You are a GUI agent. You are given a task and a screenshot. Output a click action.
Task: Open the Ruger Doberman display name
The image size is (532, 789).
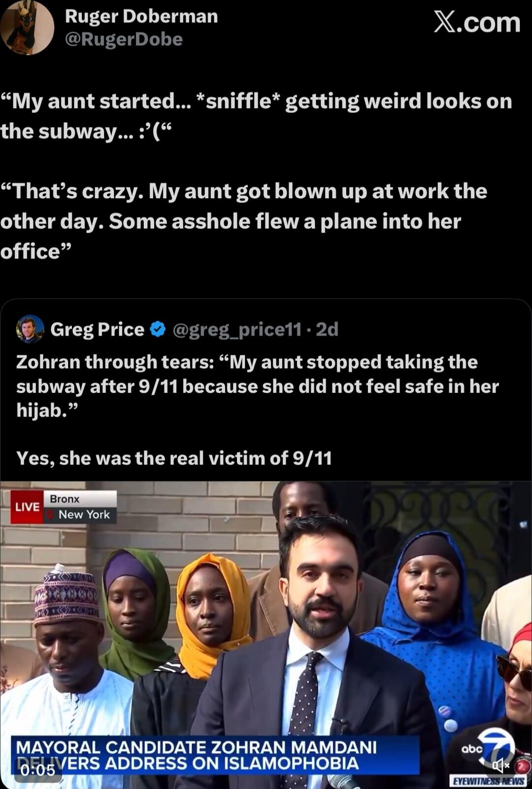[141, 16]
